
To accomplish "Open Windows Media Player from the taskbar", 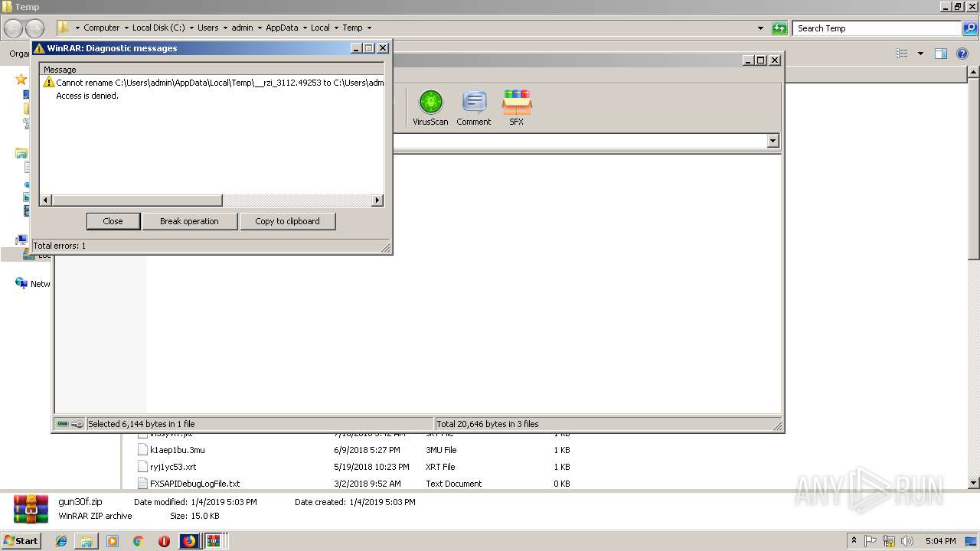I will (113, 541).
